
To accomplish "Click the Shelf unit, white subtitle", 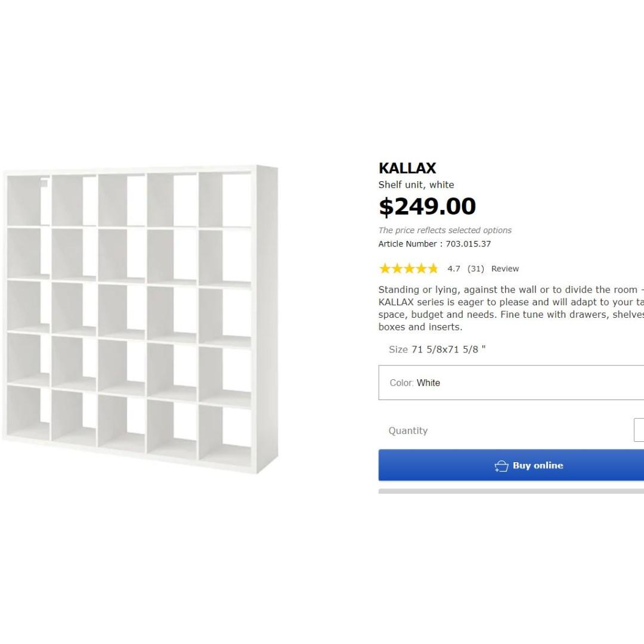I will [416, 184].
